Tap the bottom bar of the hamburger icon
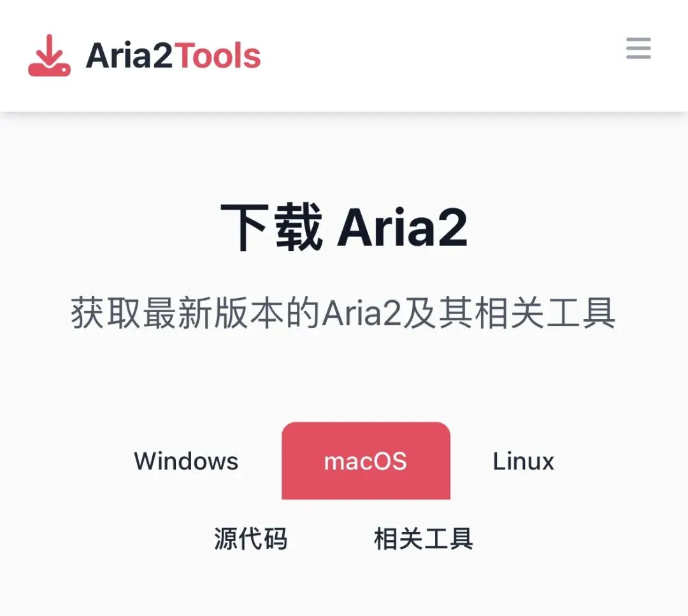Screen dimensions: 688x616 point(638,57)
